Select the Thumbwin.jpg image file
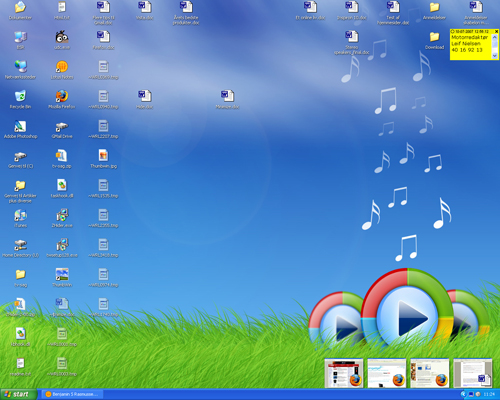This screenshot has height=400, width=500. pyautogui.click(x=103, y=156)
